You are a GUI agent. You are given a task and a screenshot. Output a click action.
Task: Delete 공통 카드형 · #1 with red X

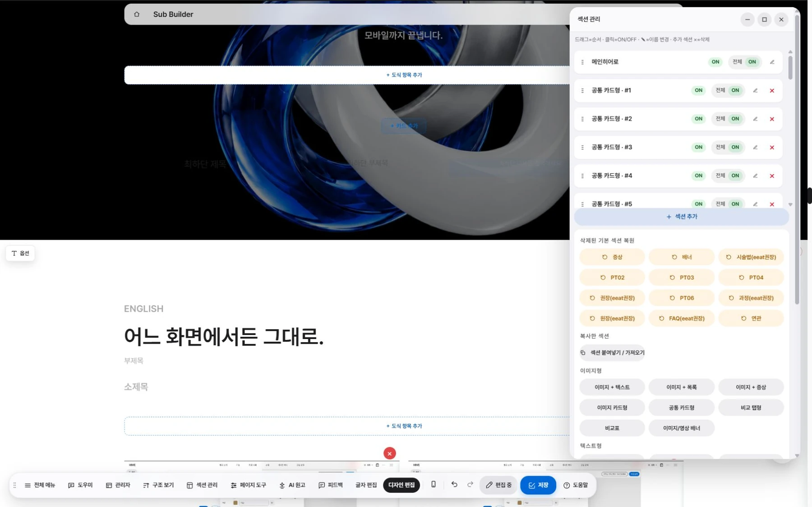coord(772,91)
